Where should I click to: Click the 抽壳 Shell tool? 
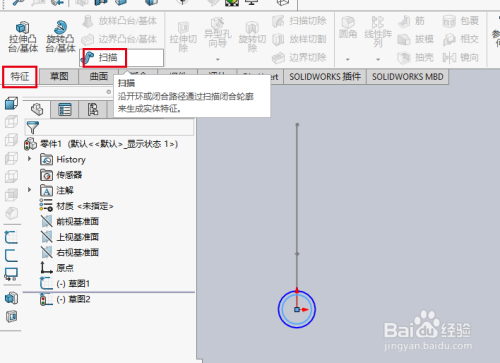(416, 58)
